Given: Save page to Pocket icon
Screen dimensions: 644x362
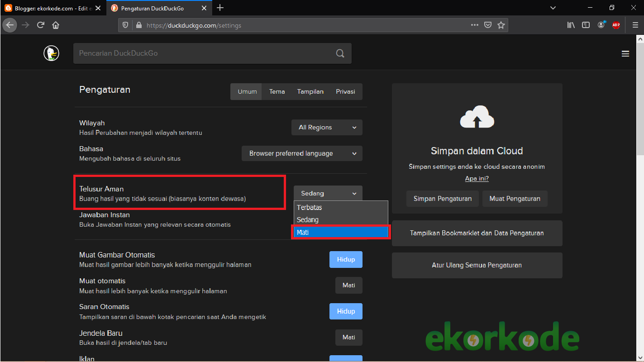Looking at the screenshot, I should point(488,25).
